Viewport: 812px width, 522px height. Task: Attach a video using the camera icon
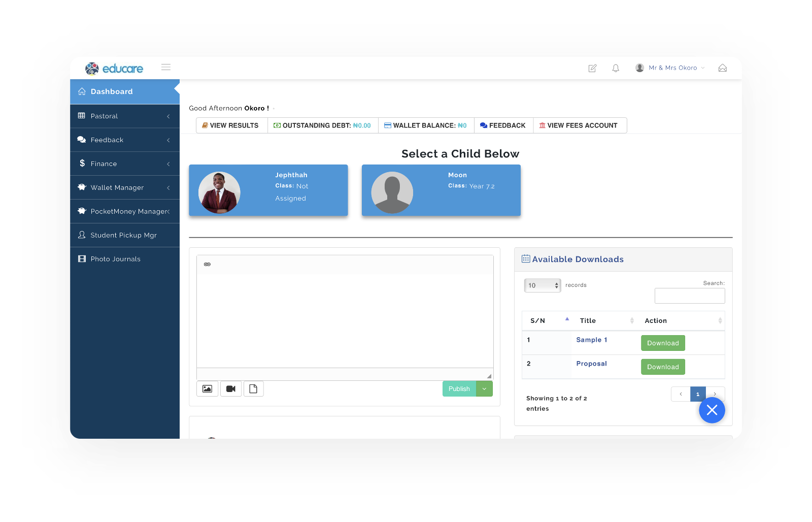point(231,389)
